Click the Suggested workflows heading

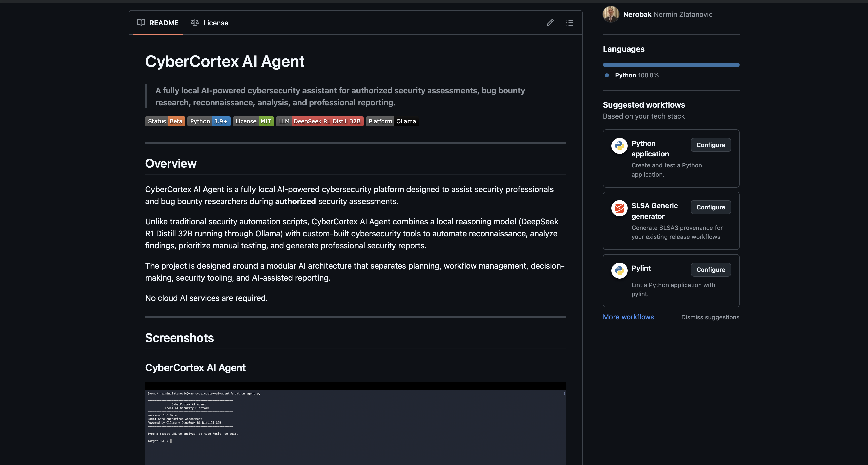[x=644, y=105]
